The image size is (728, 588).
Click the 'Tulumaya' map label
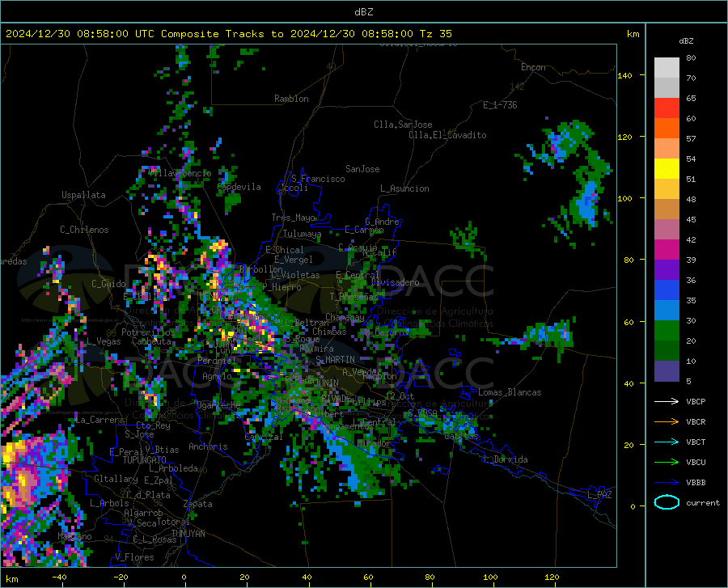pyautogui.click(x=302, y=234)
